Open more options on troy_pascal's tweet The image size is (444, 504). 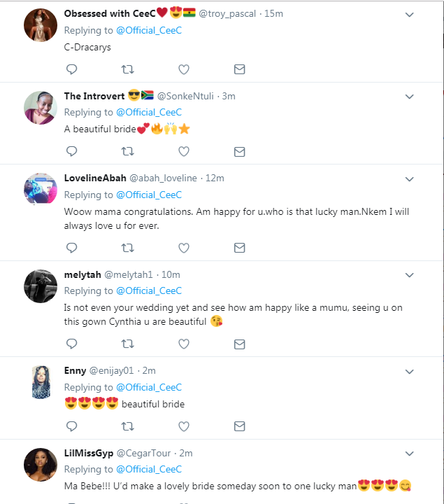410,14
